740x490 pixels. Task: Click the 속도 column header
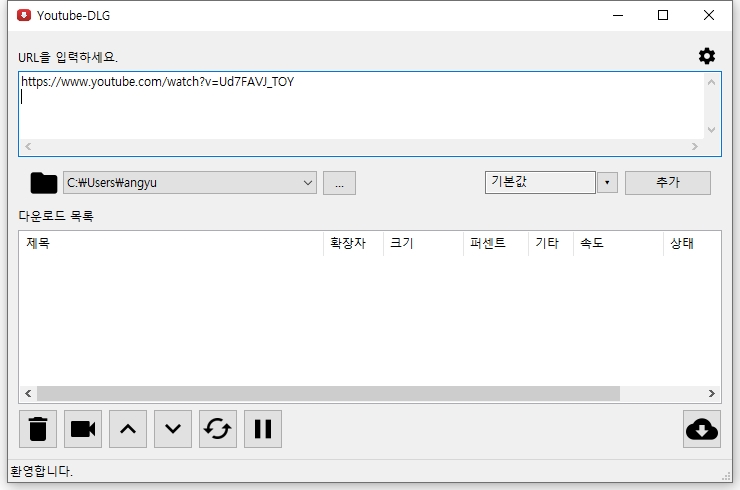tap(618, 243)
